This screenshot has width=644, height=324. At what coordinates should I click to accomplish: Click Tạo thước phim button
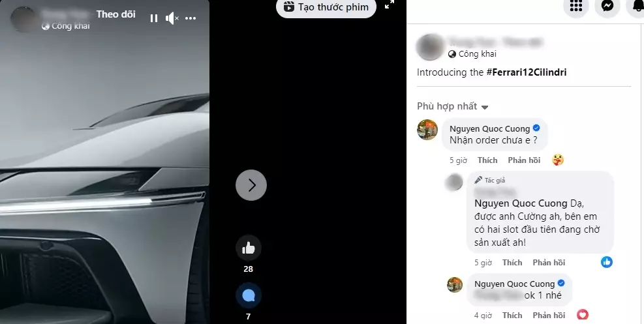point(326,7)
